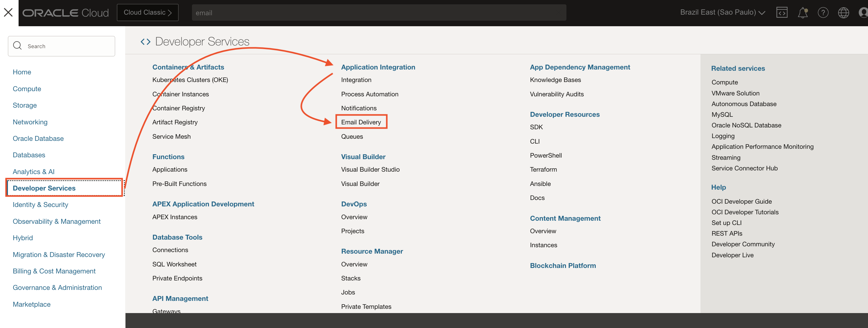Screen dimensions: 868x328
Task: Open the user profile avatar icon
Action: (x=863, y=12)
